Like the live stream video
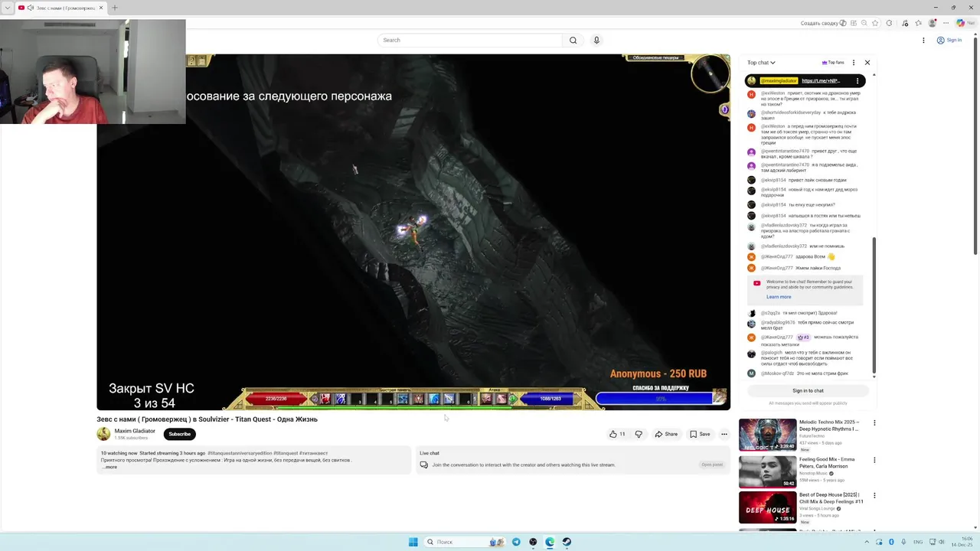Image resolution: width=980 pixels, height=551 pixels. point(617,434)
